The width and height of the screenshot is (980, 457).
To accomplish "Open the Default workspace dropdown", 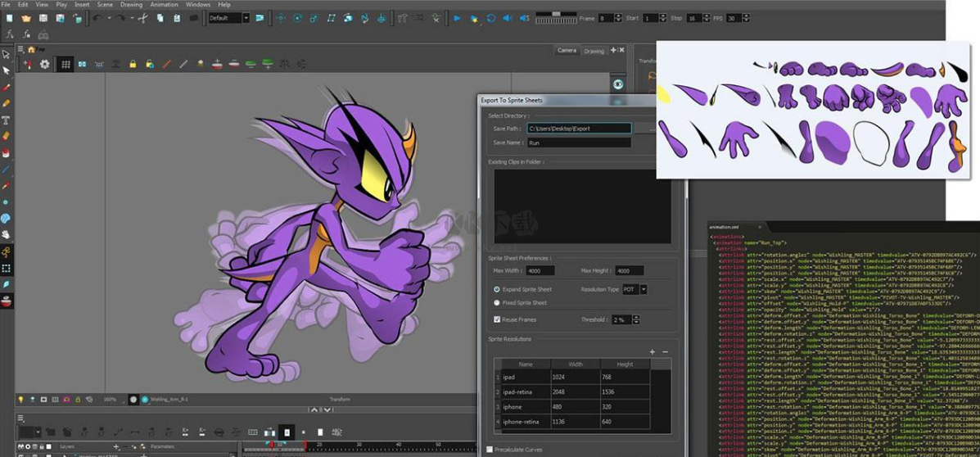I will pyautogui.click(x=228, y=18).
